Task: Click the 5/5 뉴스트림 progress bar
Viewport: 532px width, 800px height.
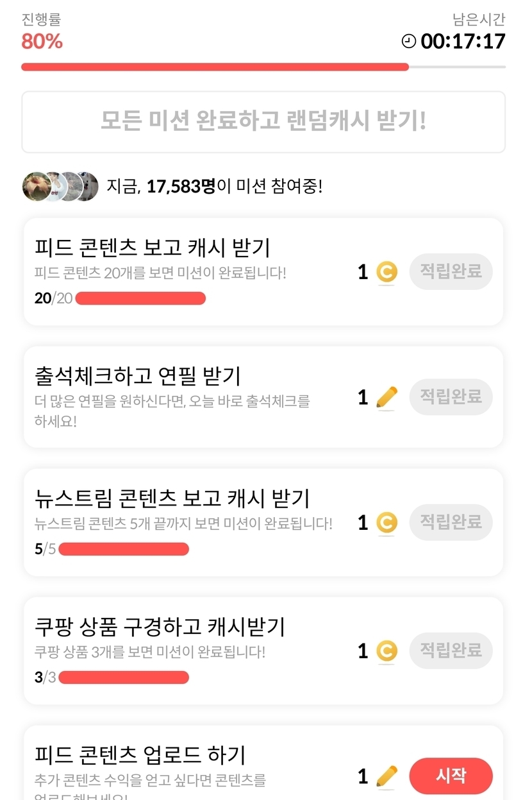Action: (124, 549)
